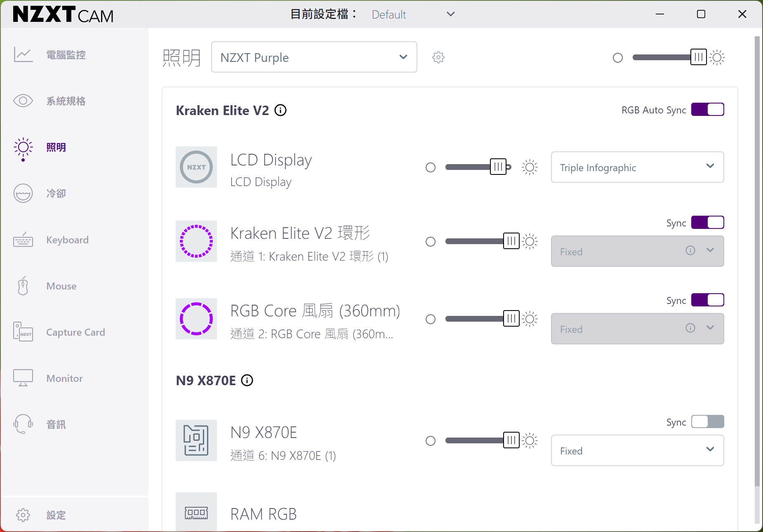
Task: Click the Capture Card icon
Action: point(23,332)
